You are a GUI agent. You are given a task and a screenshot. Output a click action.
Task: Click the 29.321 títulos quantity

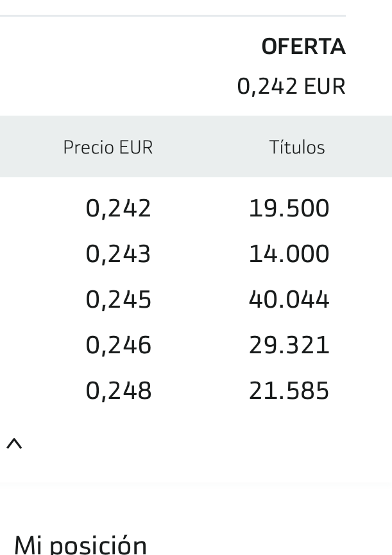point(289,345)
